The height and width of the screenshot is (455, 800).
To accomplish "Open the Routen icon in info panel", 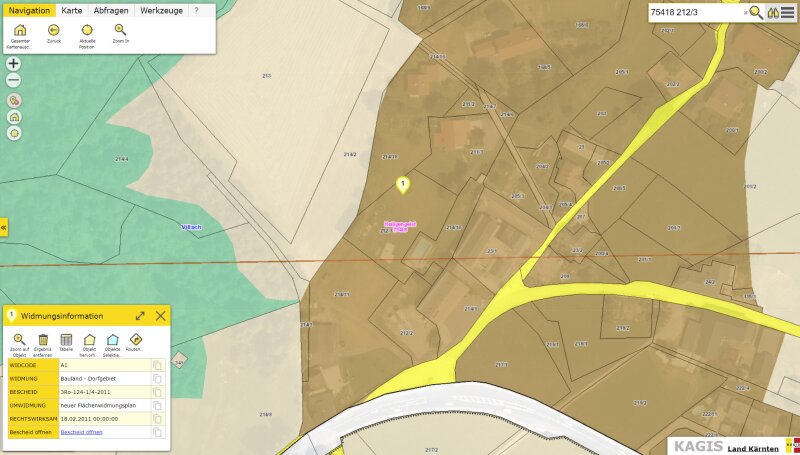I will point(136,340).
